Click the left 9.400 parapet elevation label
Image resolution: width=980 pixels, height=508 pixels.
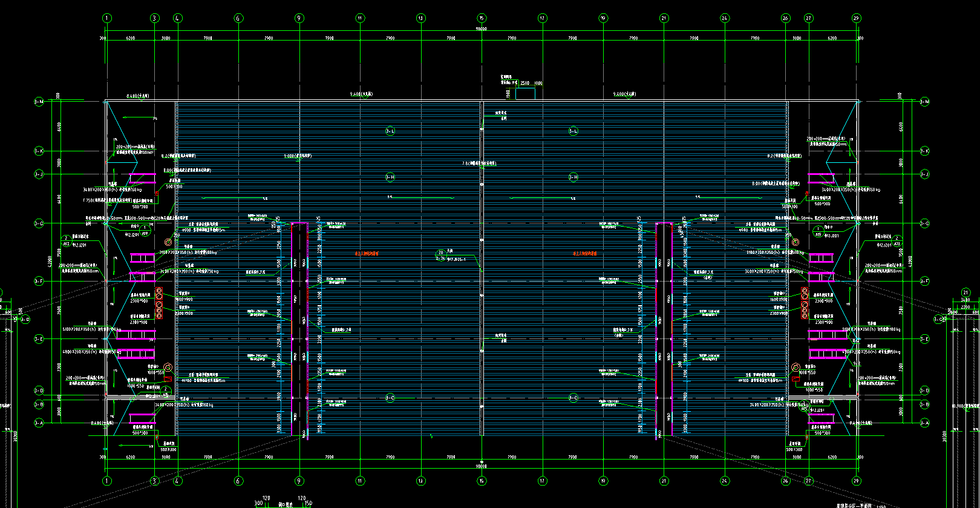361,94
